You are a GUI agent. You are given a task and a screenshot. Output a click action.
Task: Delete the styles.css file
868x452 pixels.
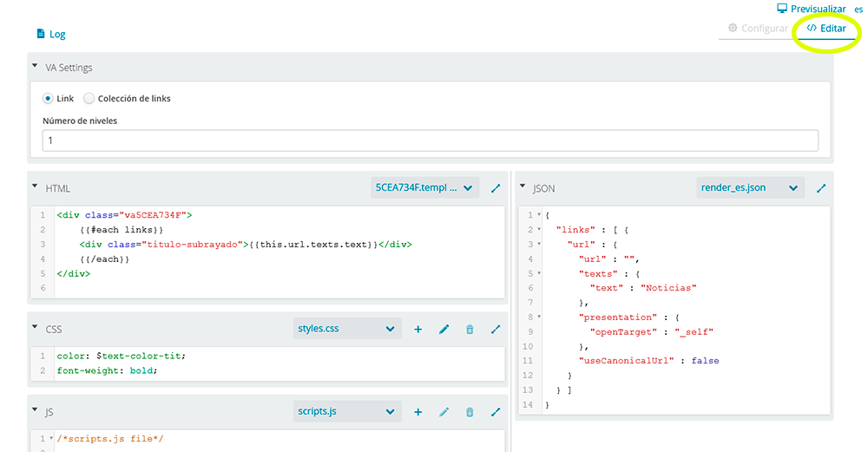tap(470, 329)
